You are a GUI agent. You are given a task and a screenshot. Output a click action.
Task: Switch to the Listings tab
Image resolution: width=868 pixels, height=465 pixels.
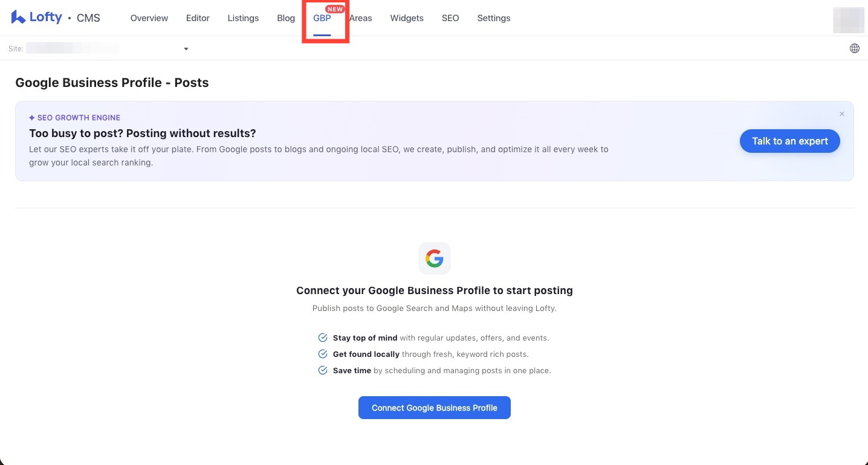[243, 18]
